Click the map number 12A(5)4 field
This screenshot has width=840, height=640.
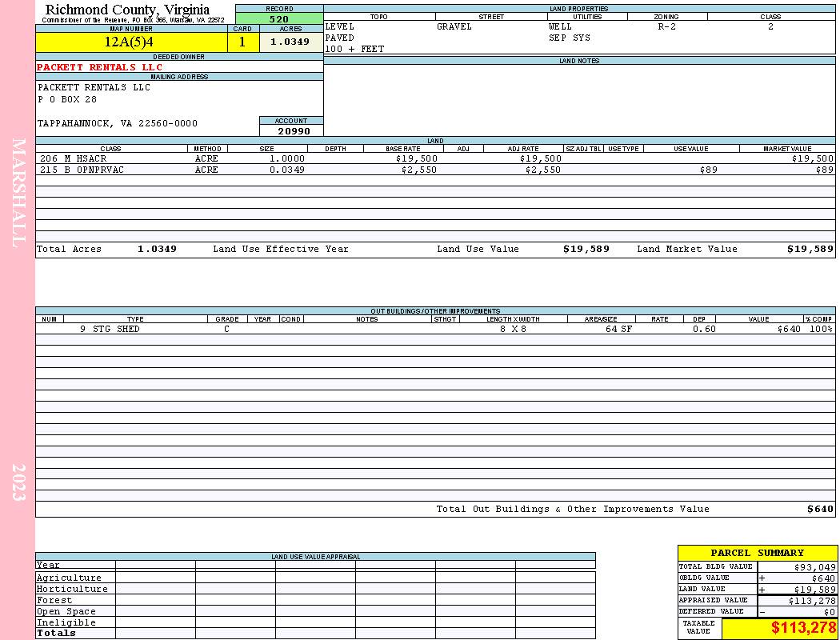[131, 42]
